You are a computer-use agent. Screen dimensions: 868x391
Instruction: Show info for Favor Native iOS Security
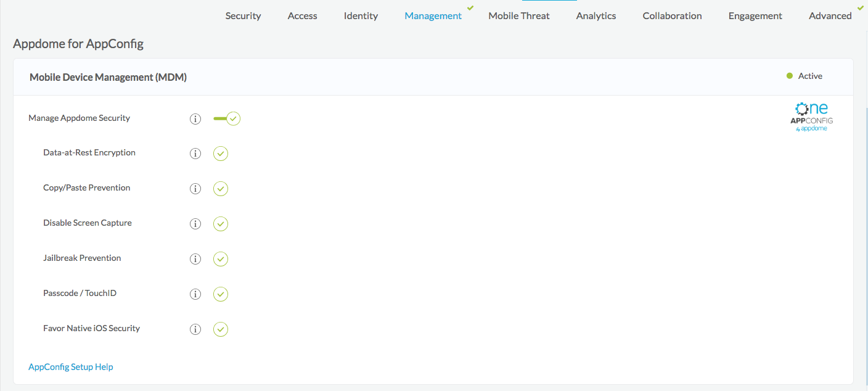[x=195, y=329]
